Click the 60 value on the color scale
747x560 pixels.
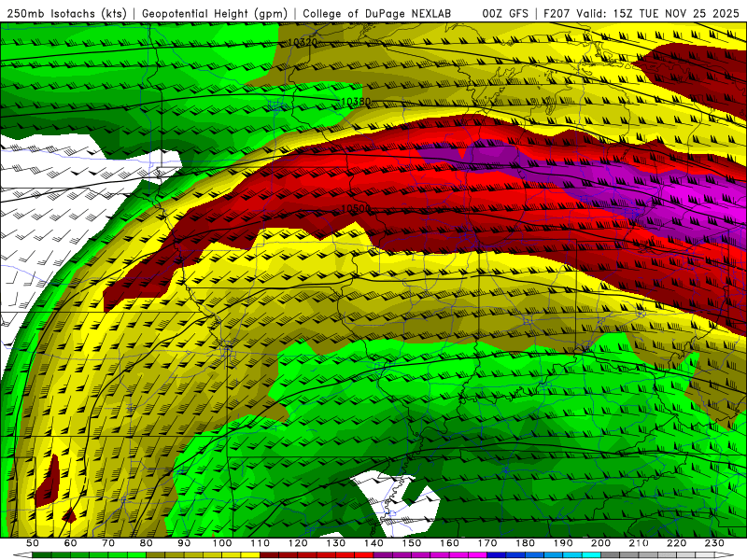70,543
